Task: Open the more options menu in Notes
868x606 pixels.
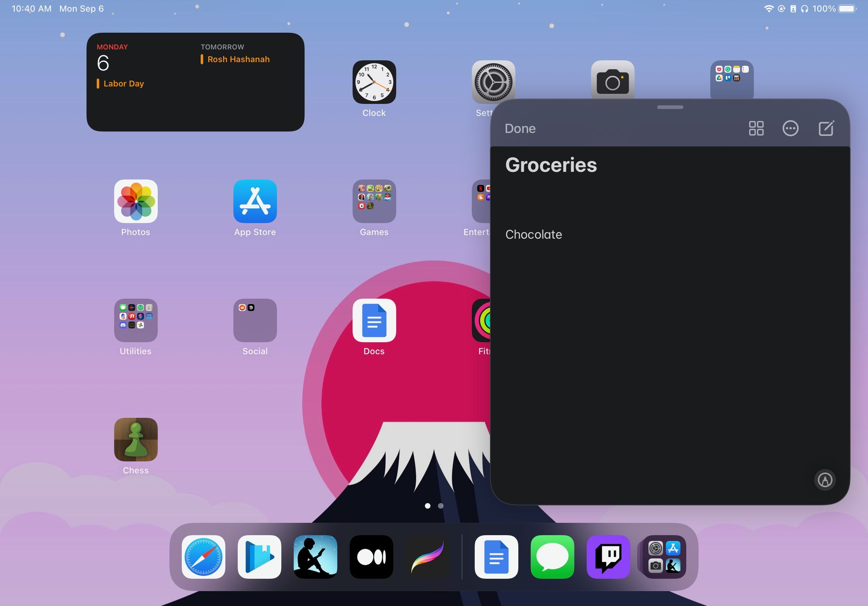Action: click(x=791, y=129)
